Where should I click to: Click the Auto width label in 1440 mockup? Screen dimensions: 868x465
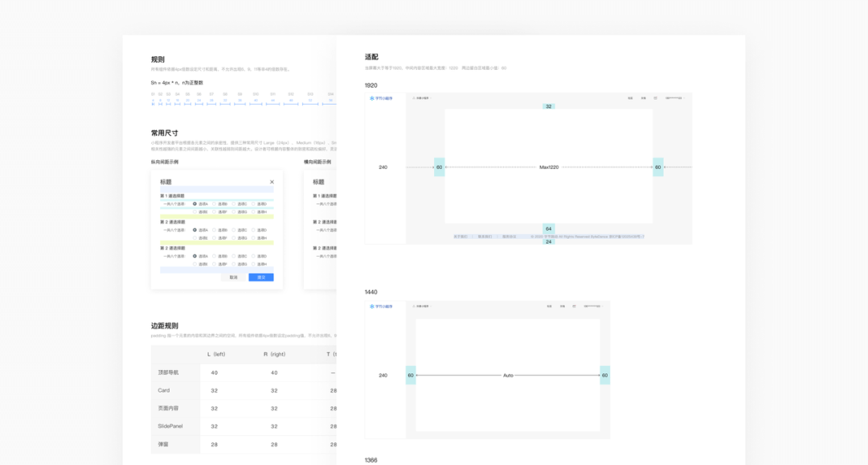coord(508,375)
